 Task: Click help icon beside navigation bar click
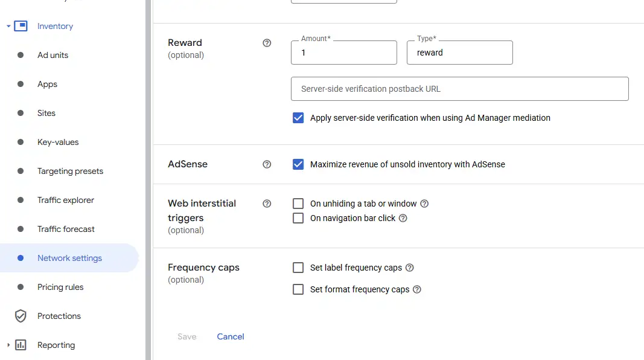click(403, 218)
